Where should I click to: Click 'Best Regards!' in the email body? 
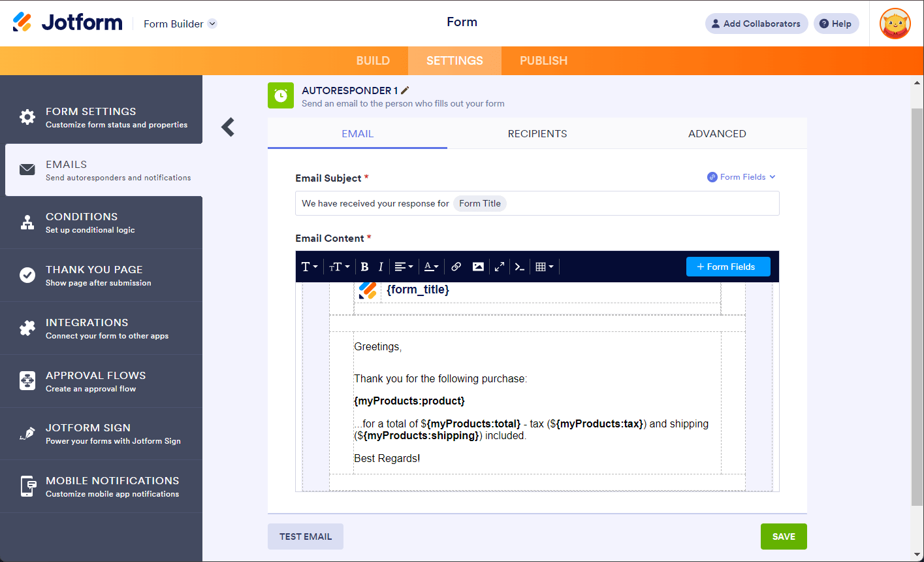pyautogui.click(x=387, y=459)
